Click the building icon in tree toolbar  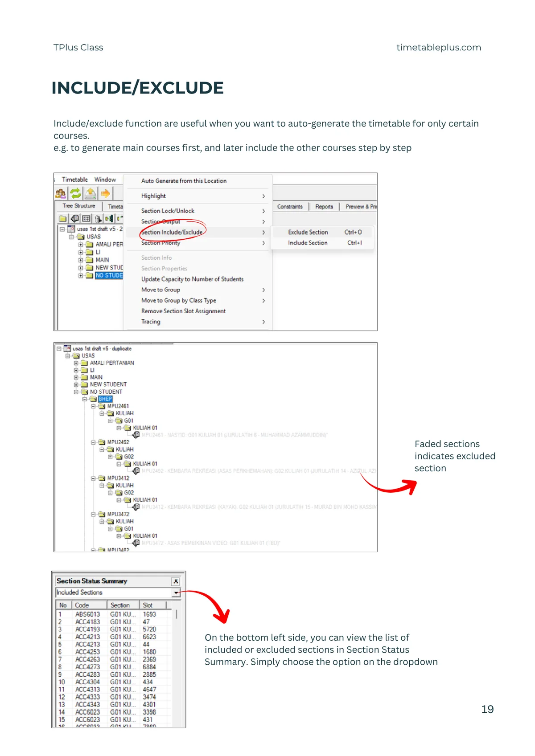click(98, 219)
